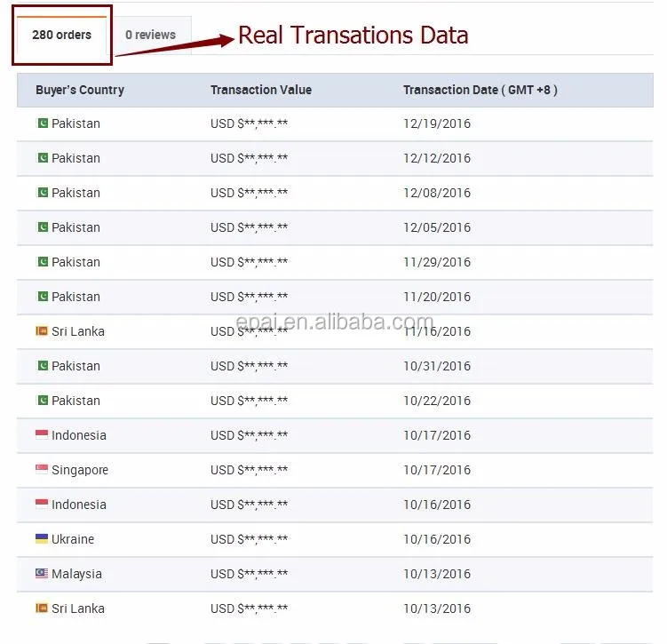
Task: Click Pakistan flag in 12/05/2016 row
Action: point(42,227)
